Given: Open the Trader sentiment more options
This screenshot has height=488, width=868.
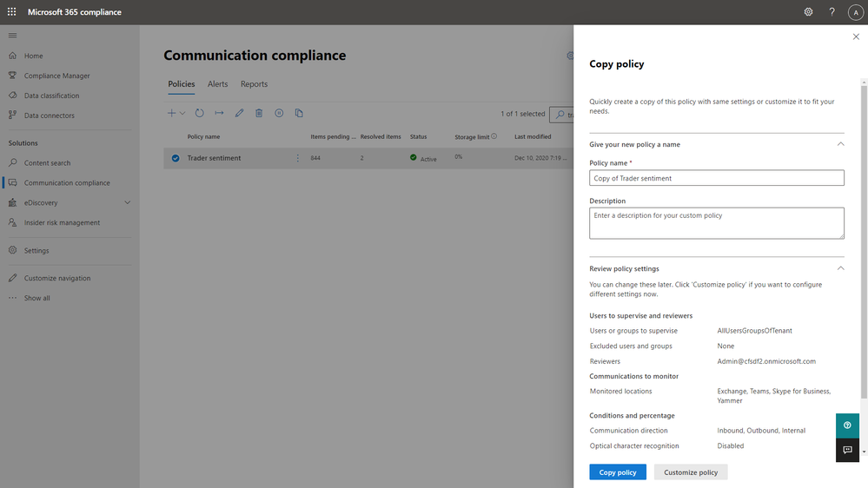Looking at the screenshot, I should click(x=298, y=158).
